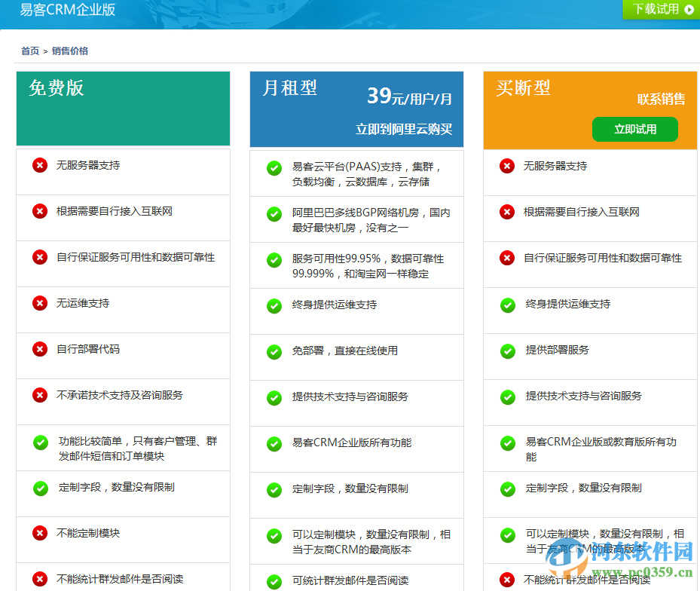The width and height of the screenshot is (700, 591).
Task: Click the 首页 breadcrumb link
Action: pyautogui.click(x=28, y=52)
